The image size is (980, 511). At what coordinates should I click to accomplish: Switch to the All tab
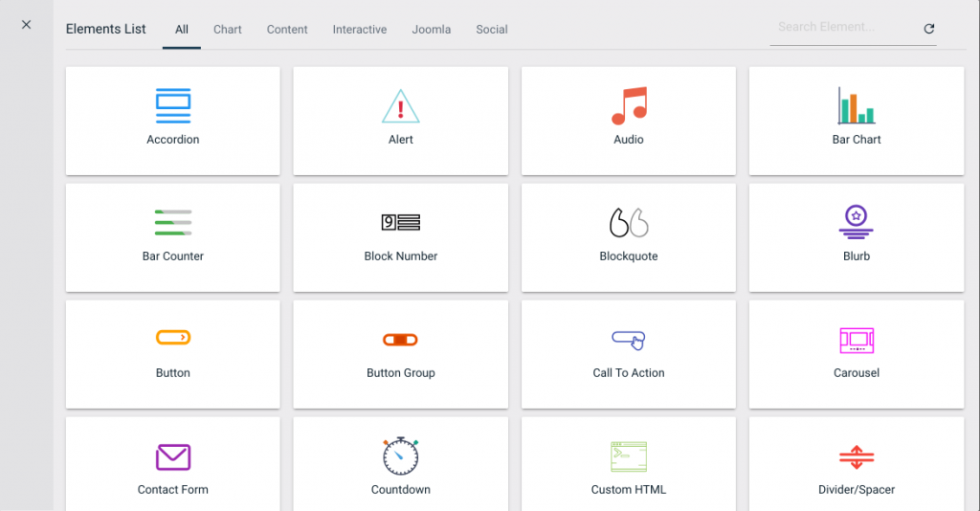click(181, 30)
